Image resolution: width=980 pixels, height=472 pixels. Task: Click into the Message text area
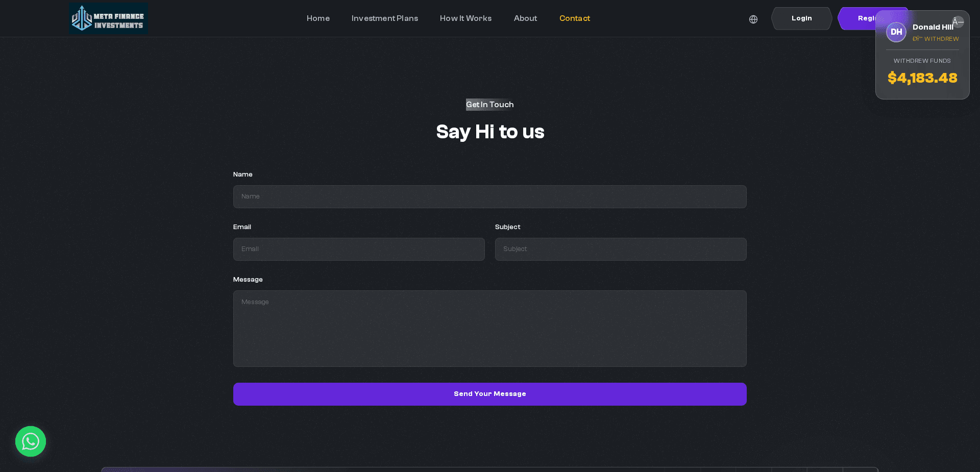pyautogui.click(x=490, y=329)
